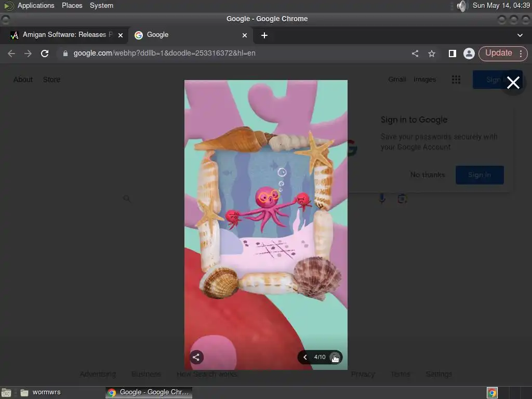Open Advertising footer link

point(98,374)
